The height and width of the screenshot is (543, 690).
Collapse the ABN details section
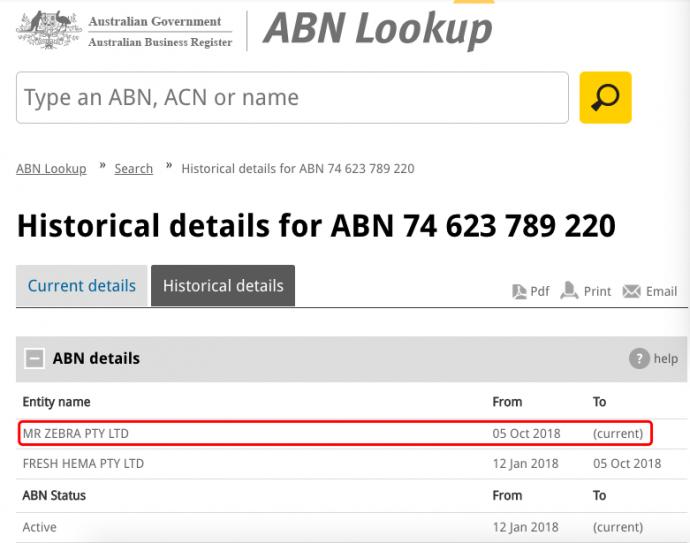point(35,359)
